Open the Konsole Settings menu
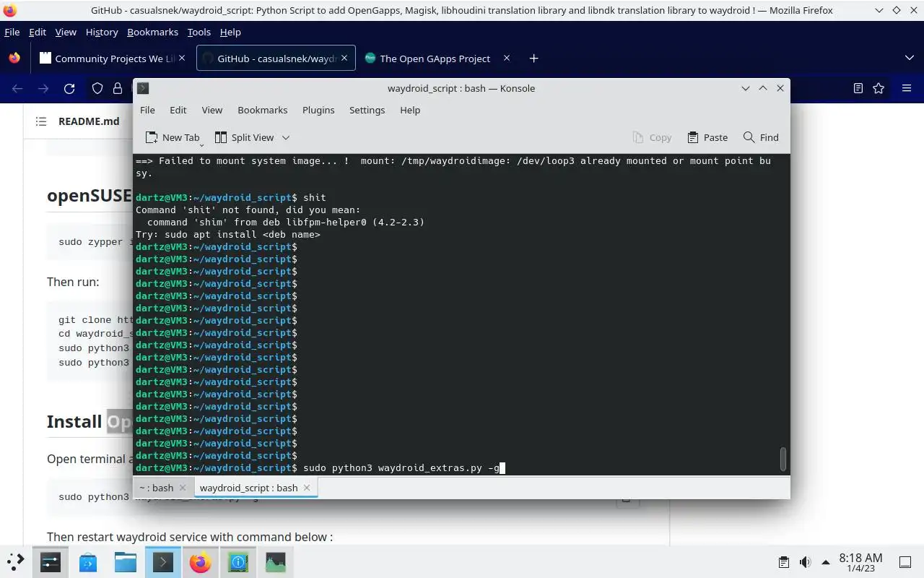Viewport: 924px width, 578px height. tap(367, 110)
